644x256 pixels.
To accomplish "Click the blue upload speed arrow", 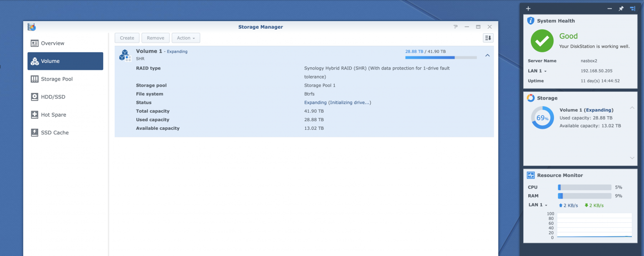I will (561, 205).
